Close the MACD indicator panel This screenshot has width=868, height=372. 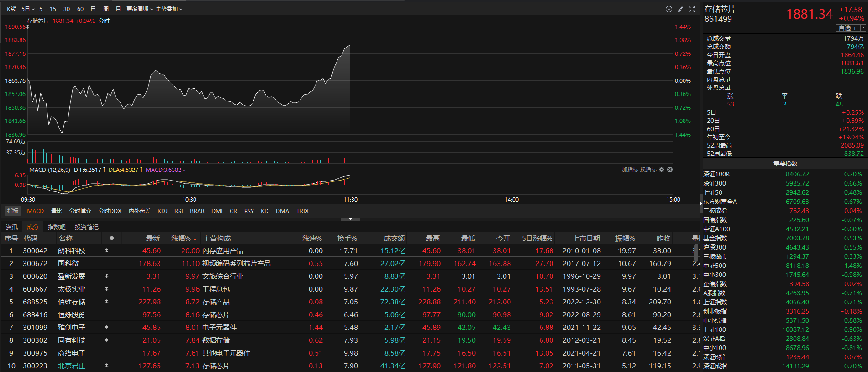click(670, 170)
